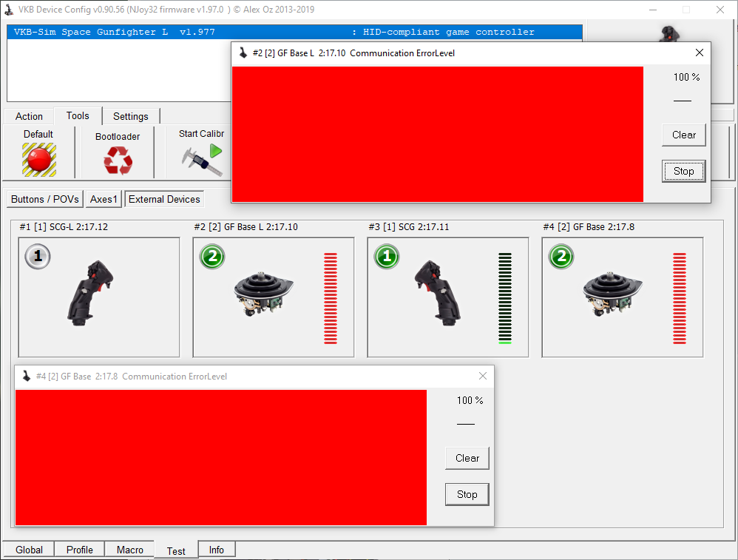This screenshot has height=560, width=738.
Task: Click the grey number 1 badge on SCG-L
Action: coord(38,256)
